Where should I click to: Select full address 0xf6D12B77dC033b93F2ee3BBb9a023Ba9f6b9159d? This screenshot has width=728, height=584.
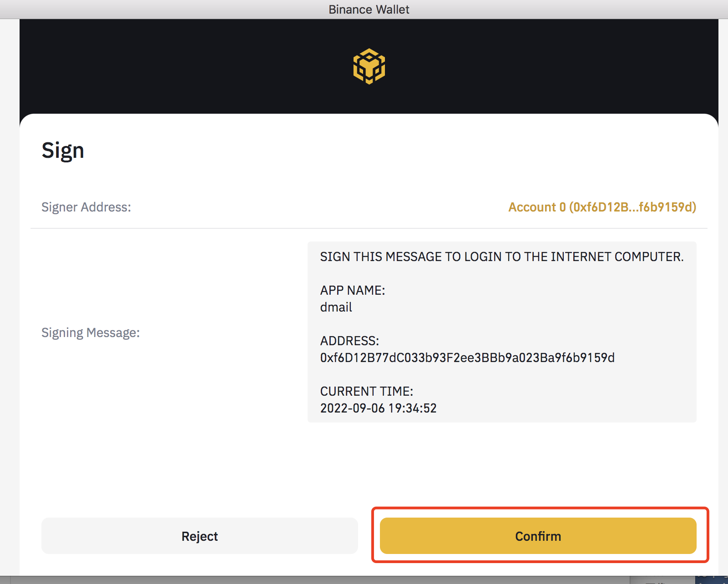click(467, 357)
